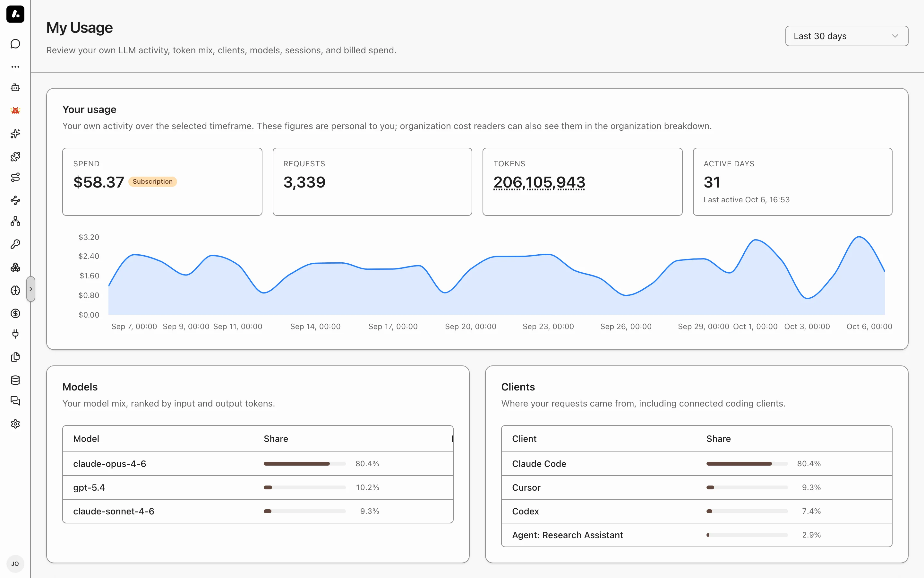
Task: Open the double chat bubbles icon
Action: point(15,401)
